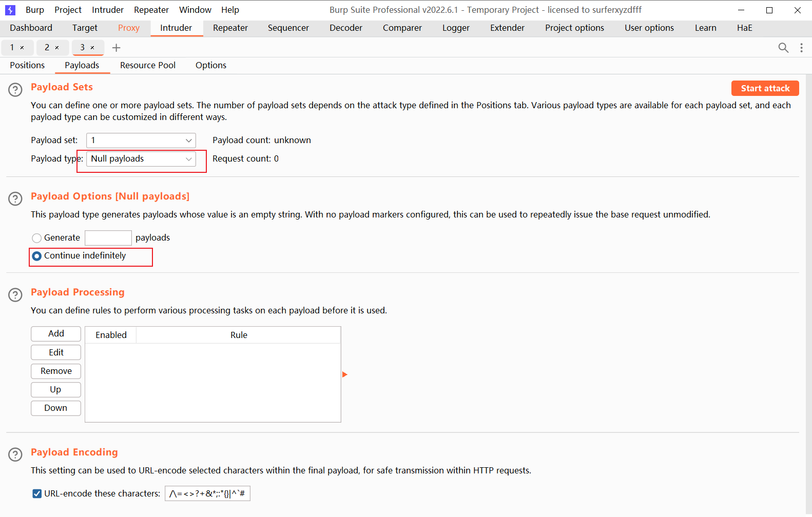Click Remove payload processing rule button
This screenshot has height=517, width=812.
[x=56, y=371]
